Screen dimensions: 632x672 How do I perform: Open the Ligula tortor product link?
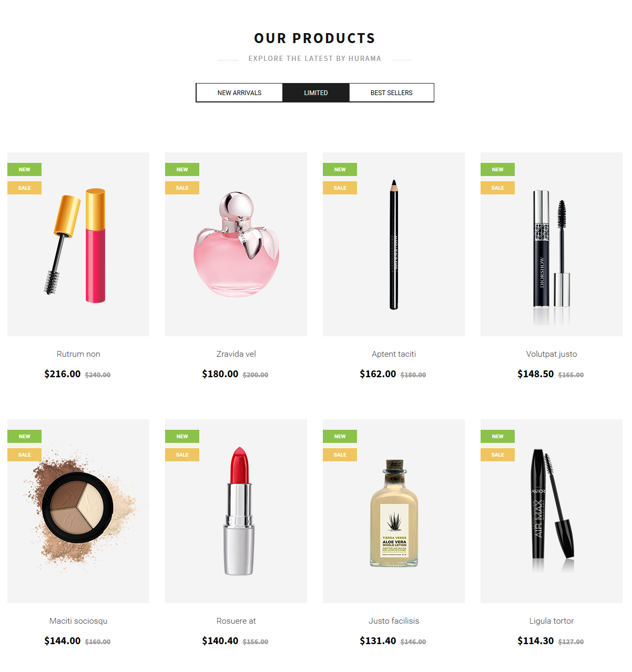pyautogui.click(x=552, y=621)
